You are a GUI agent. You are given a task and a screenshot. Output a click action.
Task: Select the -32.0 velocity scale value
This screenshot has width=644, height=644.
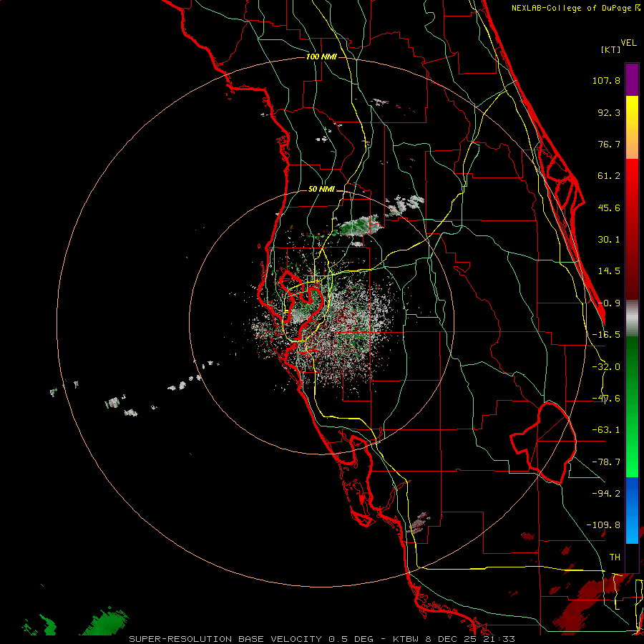click(x=606, y=367)
